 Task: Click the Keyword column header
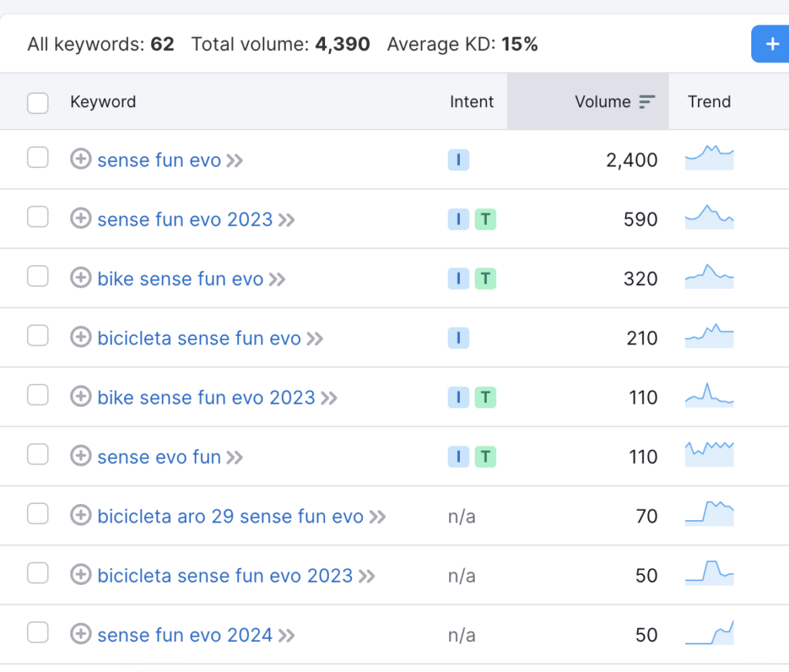point(103,102)
